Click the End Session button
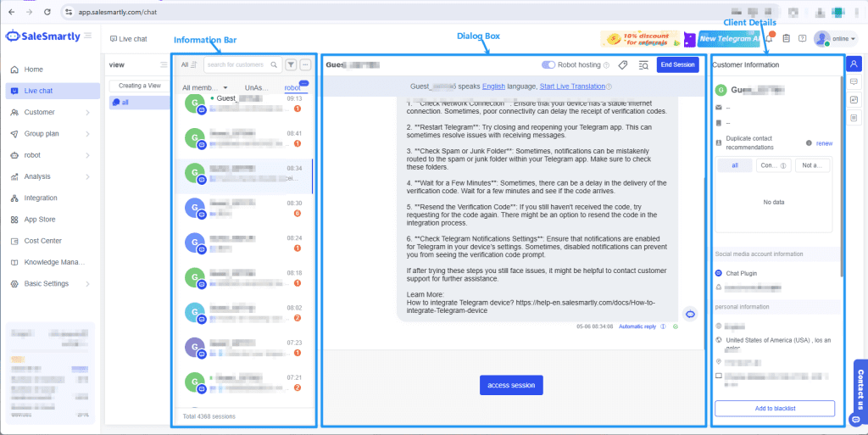Viewport: 868px width, 435px height. [677, 64]
